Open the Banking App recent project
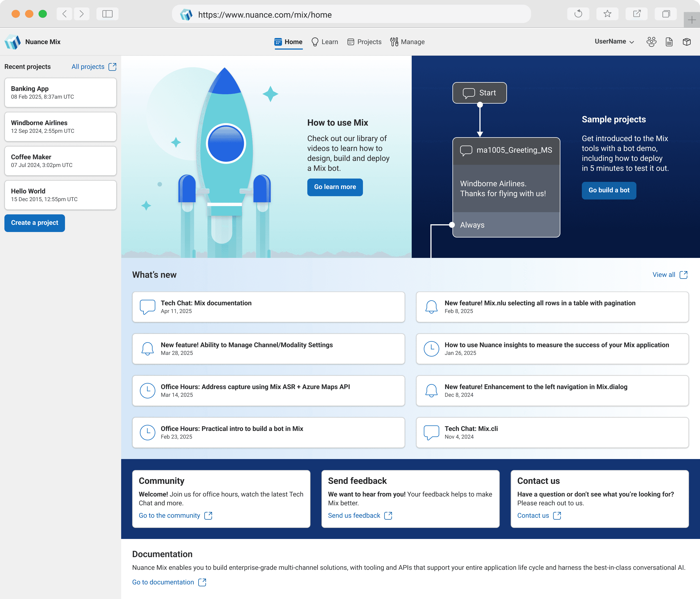The height and width of the screenshot is (599, 700). tap(60, 92)
